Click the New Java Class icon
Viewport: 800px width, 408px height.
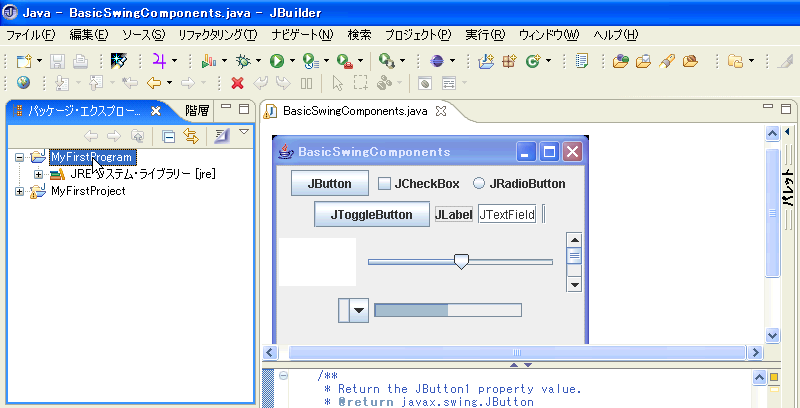pos(533,61)
